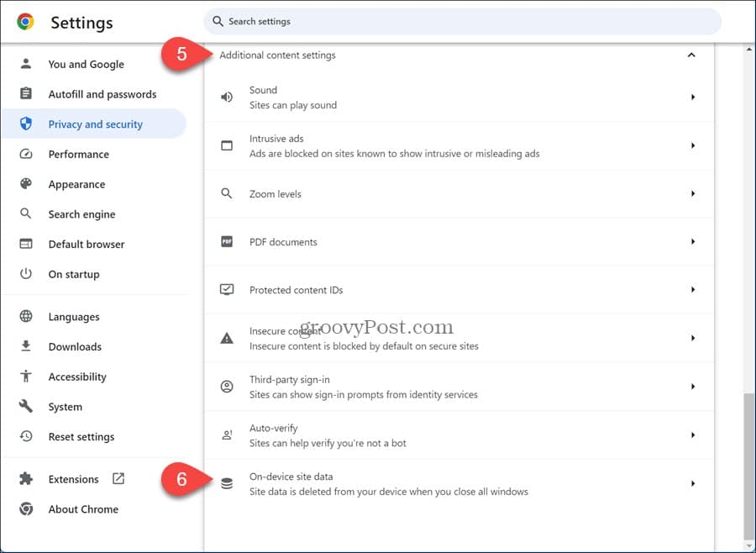Click the person icon for You and Google
This screenshot has height=553, width=756.
(x=26, y=64)
